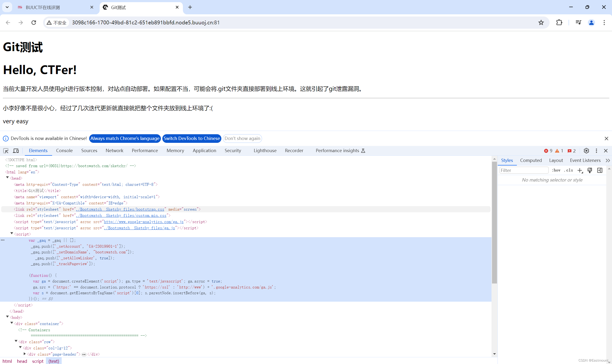The width and height of the screenshot is (612, 364).
Task: Click the browser back arrow
Action: point(8,22)
